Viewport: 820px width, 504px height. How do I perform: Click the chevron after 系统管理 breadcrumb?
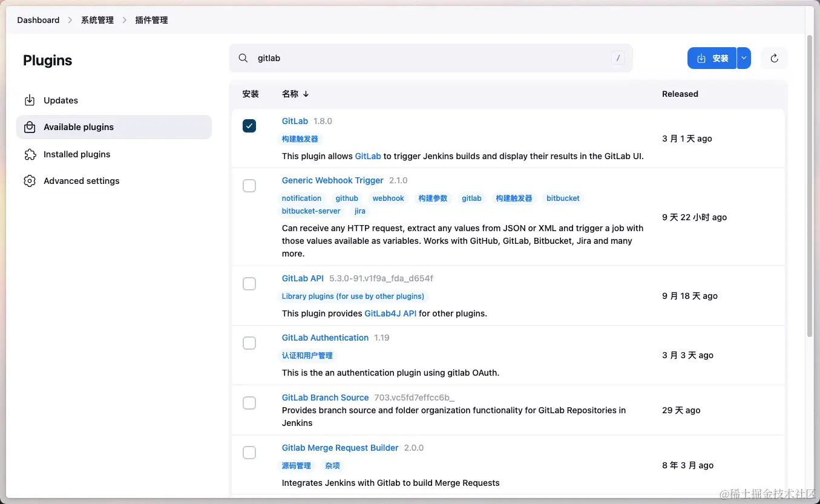(x=125, y=20)
